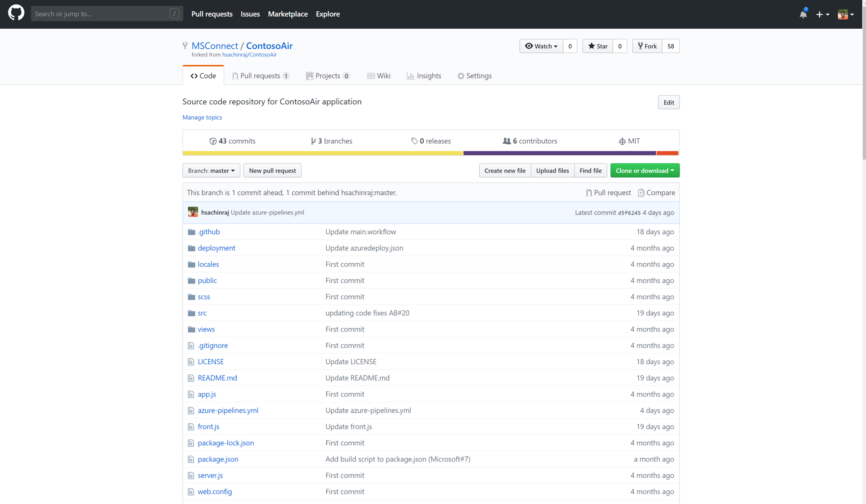
Task: Switch to the Insights tab
Action: (424, 76)
